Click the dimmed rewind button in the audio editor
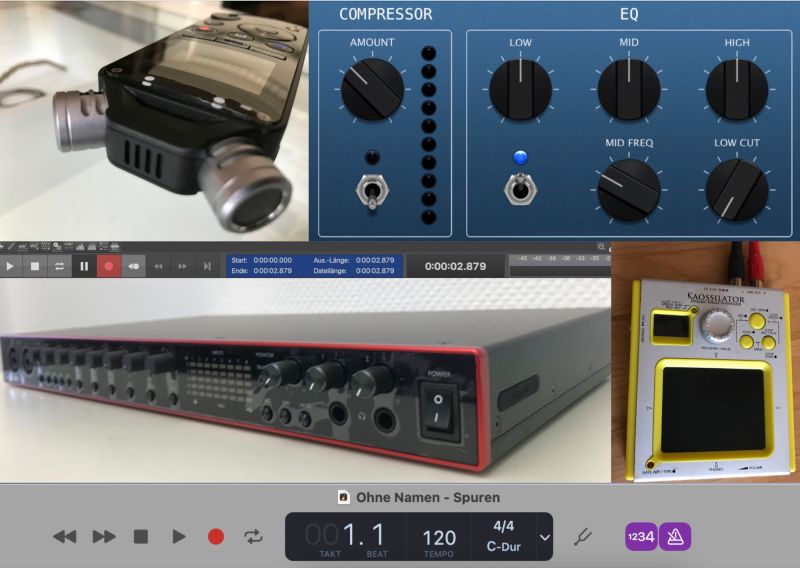Viewport: 800px width, 568px height. tap(158, 266)
